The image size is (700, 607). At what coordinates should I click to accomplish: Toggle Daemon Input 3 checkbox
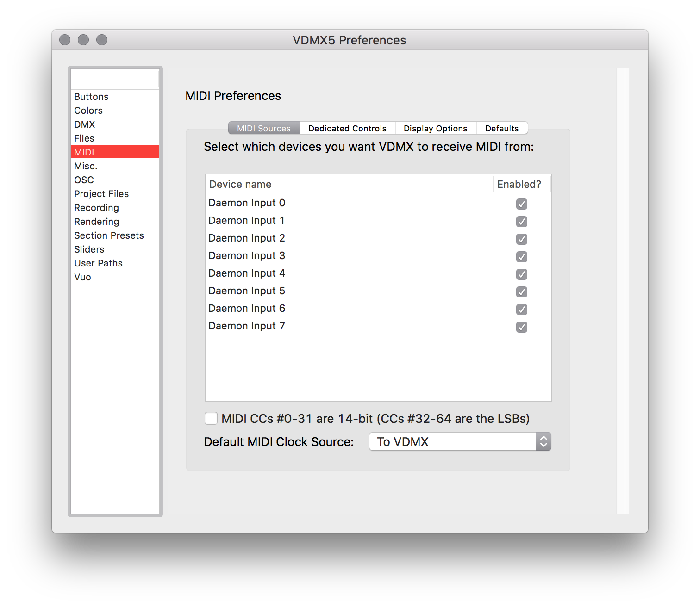[x=521, y=257]
